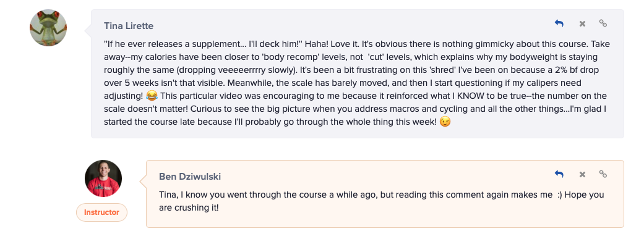View Ben Dziwulski's profile photo

pos(103,178)
